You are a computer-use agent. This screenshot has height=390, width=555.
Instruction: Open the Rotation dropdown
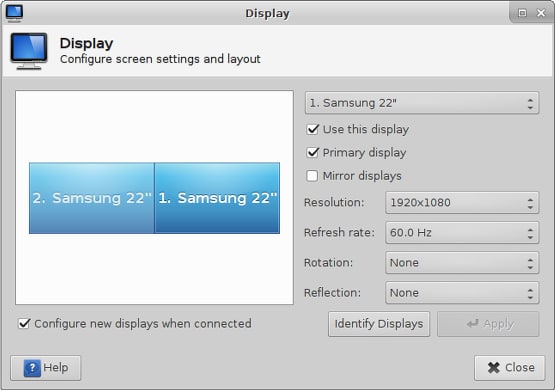pos(462,263)
